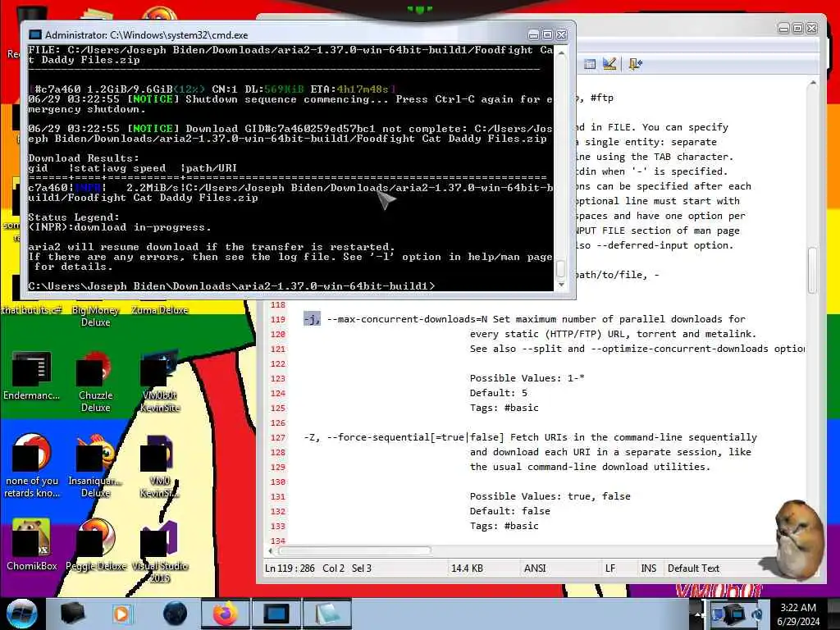
Task: Open the Big Money Deluxe desktop shortcut
Action: click(95, 316)
